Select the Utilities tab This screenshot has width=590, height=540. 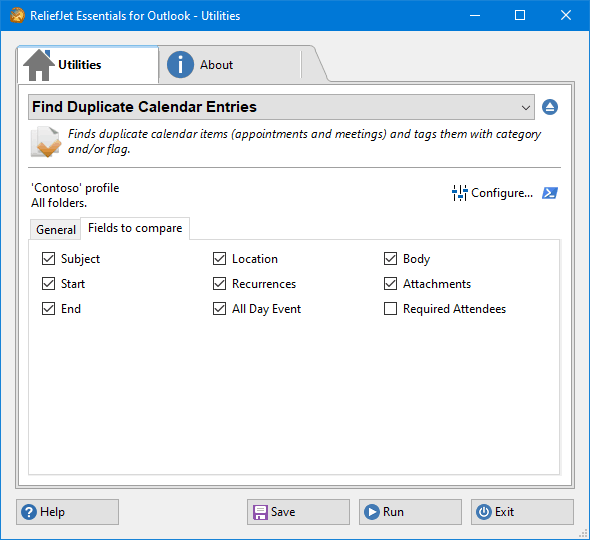click(88, 65)
